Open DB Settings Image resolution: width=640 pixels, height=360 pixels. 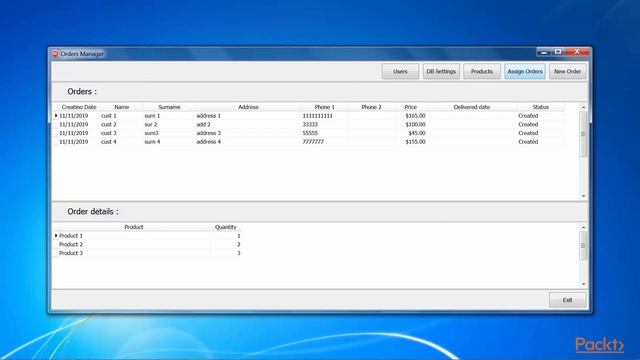pyautogui.click(x=441, y=71)
